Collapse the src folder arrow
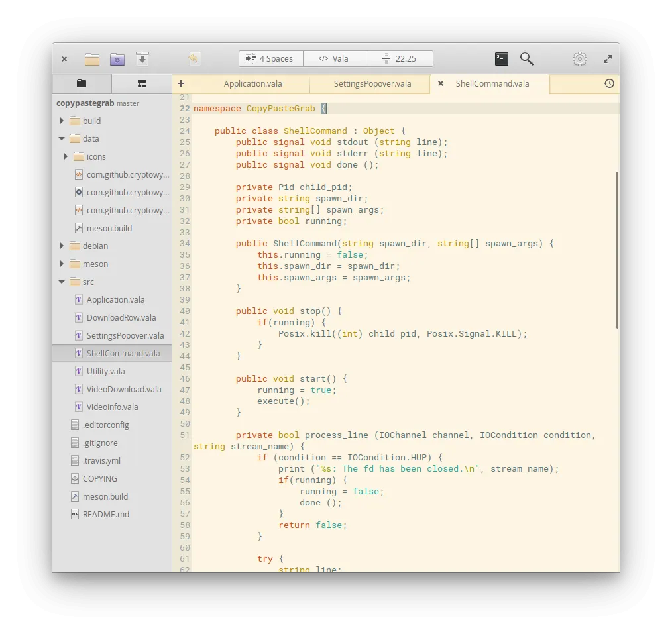The height and width of the screenshot is (634, 672). click(62, 282)
